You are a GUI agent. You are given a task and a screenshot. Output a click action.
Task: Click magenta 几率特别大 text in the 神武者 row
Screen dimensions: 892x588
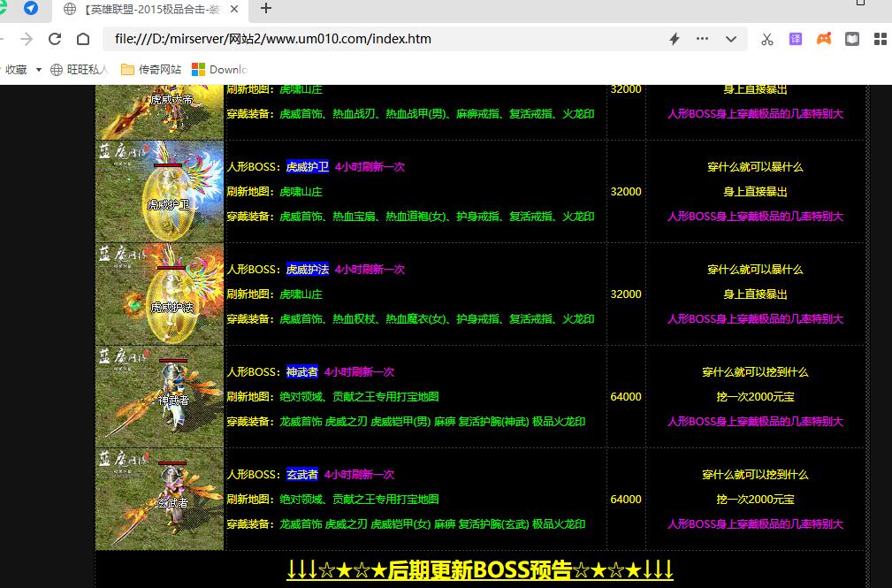755,421
